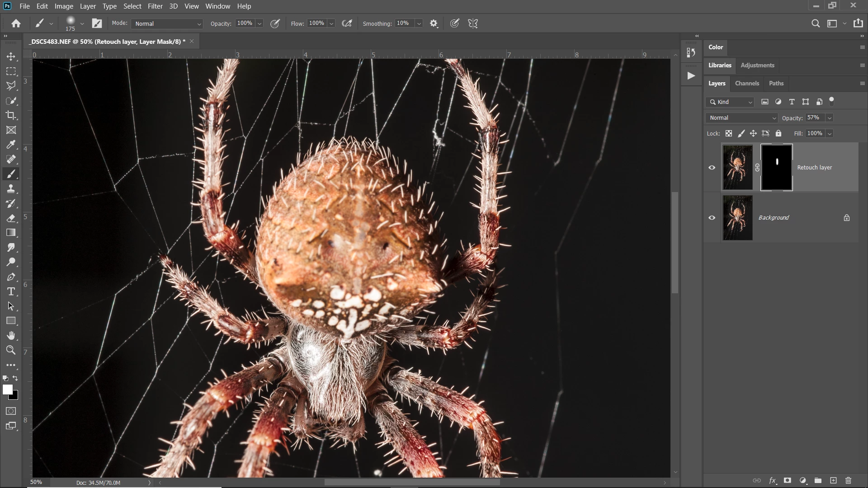Select the Hand tool
Viewport: 868px width, 488px height.
(11, 335)
